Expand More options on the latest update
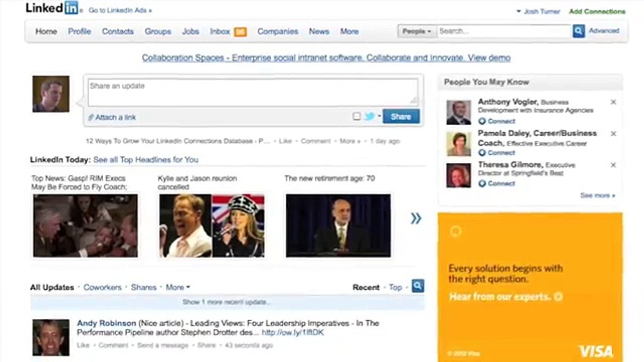Image resolution: width=644 pixels, height=362 pixels. point(350,141)
